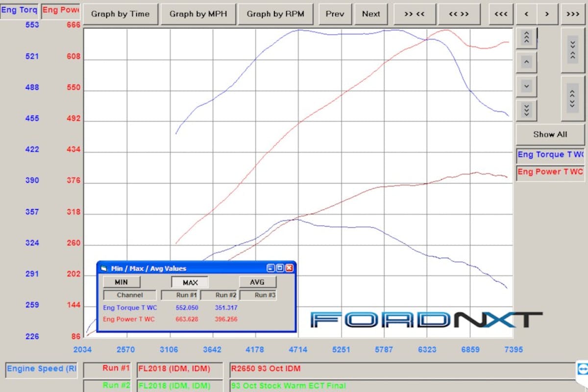Click the horizontal zoom-in '>> <<' button
Screen dimensions: 588x392
415,14
